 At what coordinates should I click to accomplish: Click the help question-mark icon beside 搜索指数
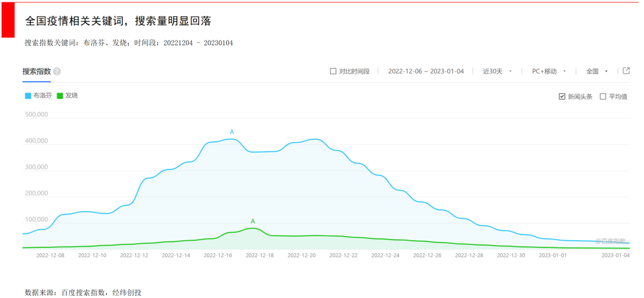click(x=57, y=72)
